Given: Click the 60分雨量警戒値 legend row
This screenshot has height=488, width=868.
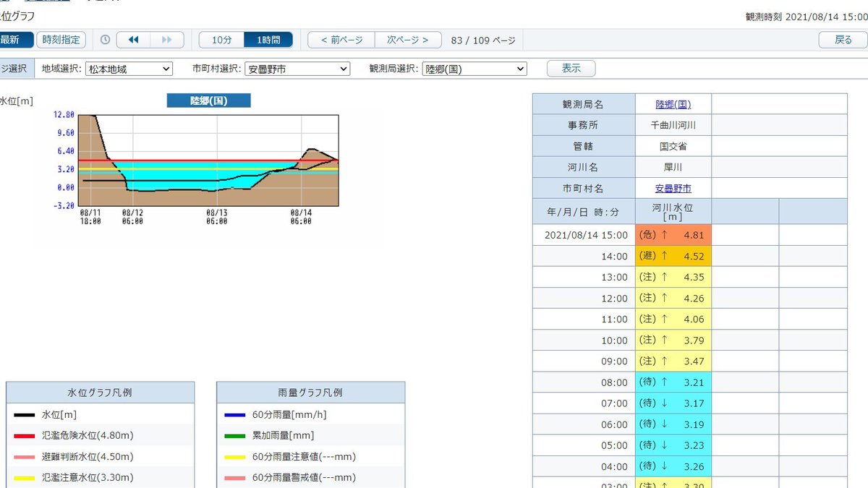Looking at the screenshot, I should pyautogui.click(x=310, y=478).
